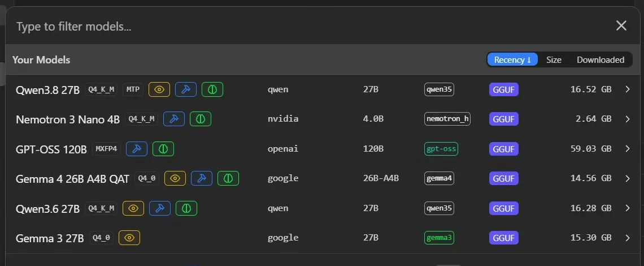The image size is (644, 266).
Task: Expand details chevron for Qwen3.8 27B
Action: click(627, 89)
